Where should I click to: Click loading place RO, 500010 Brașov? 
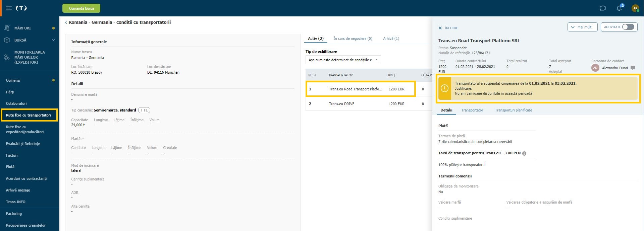(87, 72)
